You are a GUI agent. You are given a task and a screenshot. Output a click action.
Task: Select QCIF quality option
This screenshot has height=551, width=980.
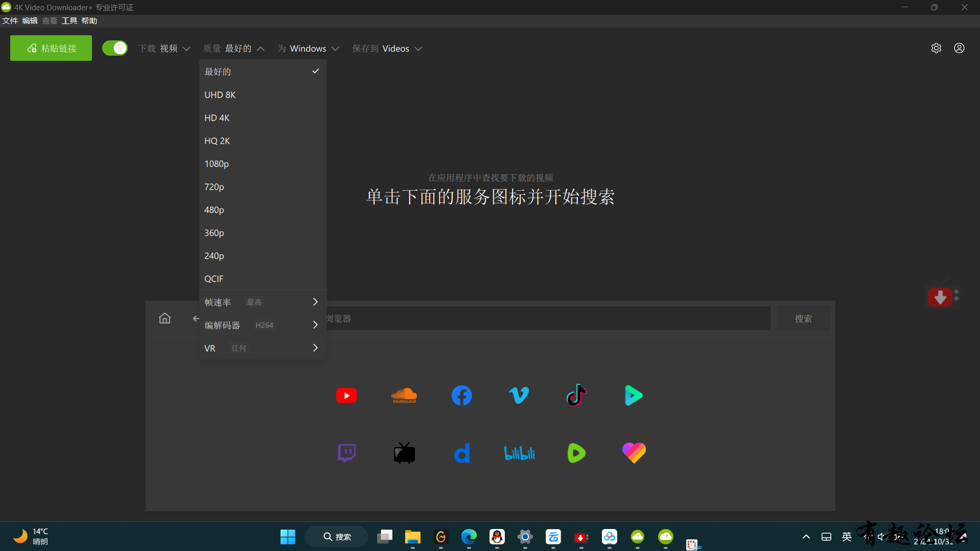point(263,279)
